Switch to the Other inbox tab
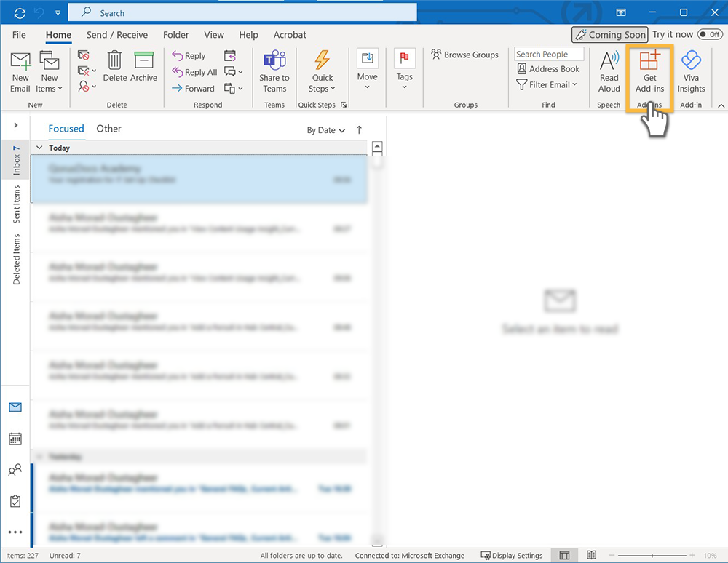The image size is (728, 563). pos(108,129)
